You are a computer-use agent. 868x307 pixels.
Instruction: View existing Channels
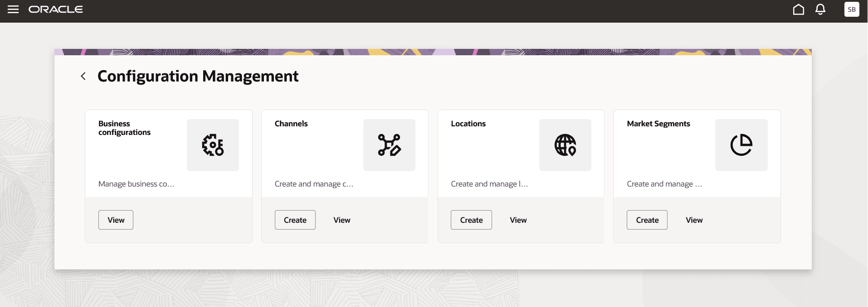pos(341,220)
